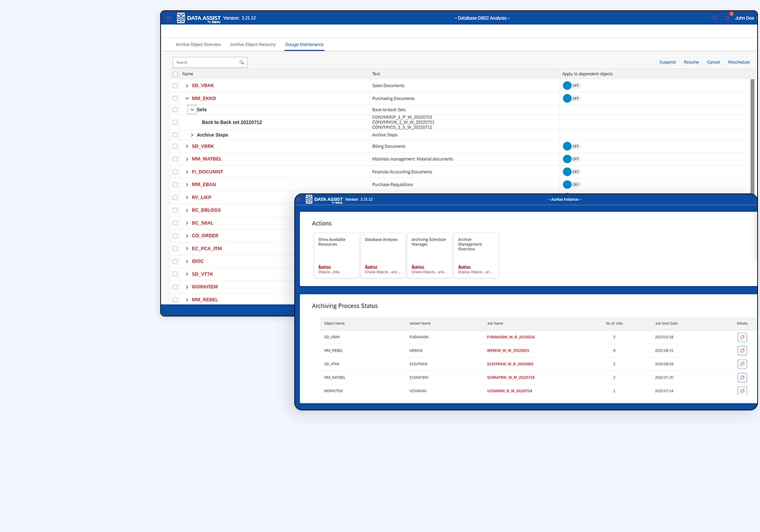760x532 pixels.
Task: Open job link S15MATBW_W_M_20220719
Action: 511,377
